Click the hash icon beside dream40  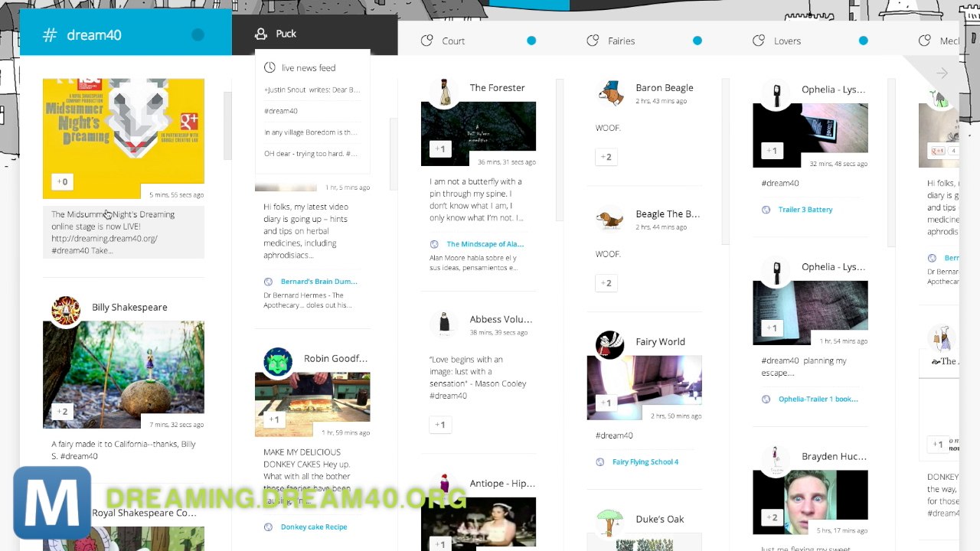click(x=49, y=34)
